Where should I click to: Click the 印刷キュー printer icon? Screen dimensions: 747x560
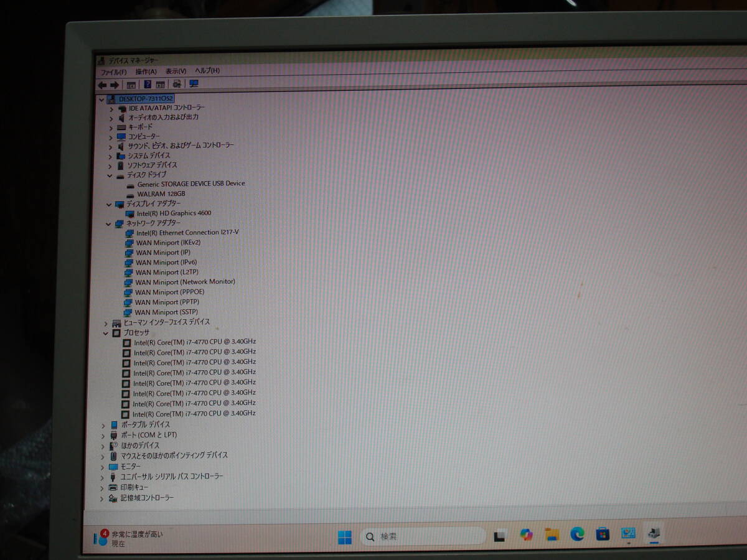(x=113, y=487)
